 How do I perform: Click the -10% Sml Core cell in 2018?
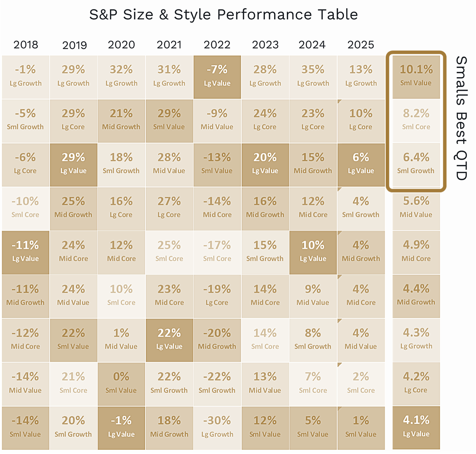click(26, 207)
